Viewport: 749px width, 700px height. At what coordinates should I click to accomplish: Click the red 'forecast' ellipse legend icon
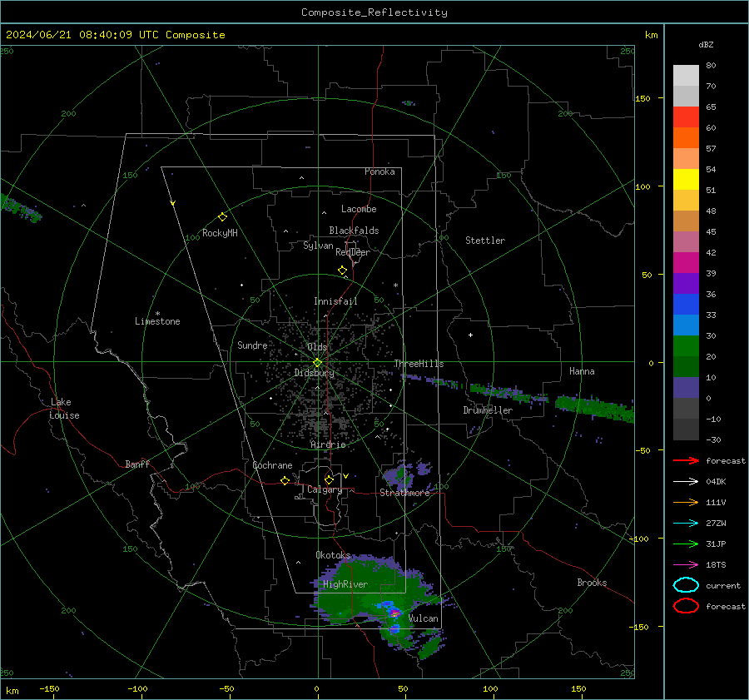[x=686, y=606]
